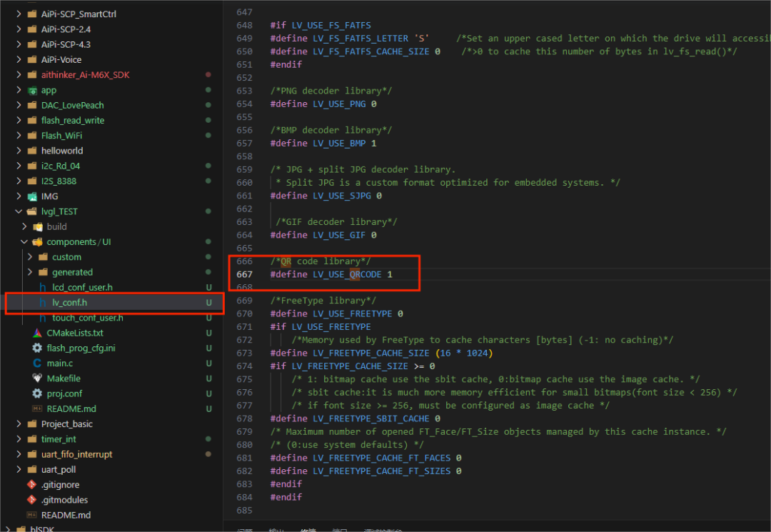Viewport: 771px width, 532px height.
Task: Click LV_FREETYPE_CACHE_FT_SIZES on line 682
Action: (381, 471)
